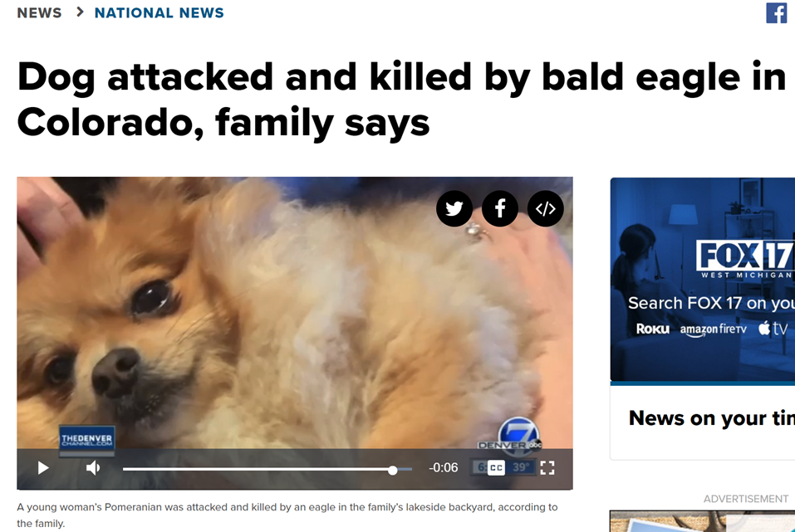Screen dimensions: 795x532
Task: Click the Apple TV logo
Action: (773, 329)
